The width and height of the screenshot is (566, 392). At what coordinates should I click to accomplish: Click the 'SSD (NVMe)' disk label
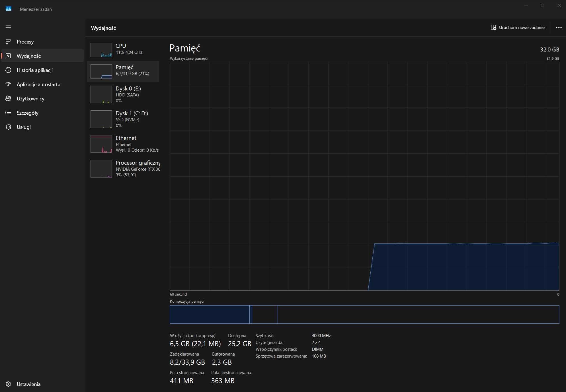click(128, 120)
